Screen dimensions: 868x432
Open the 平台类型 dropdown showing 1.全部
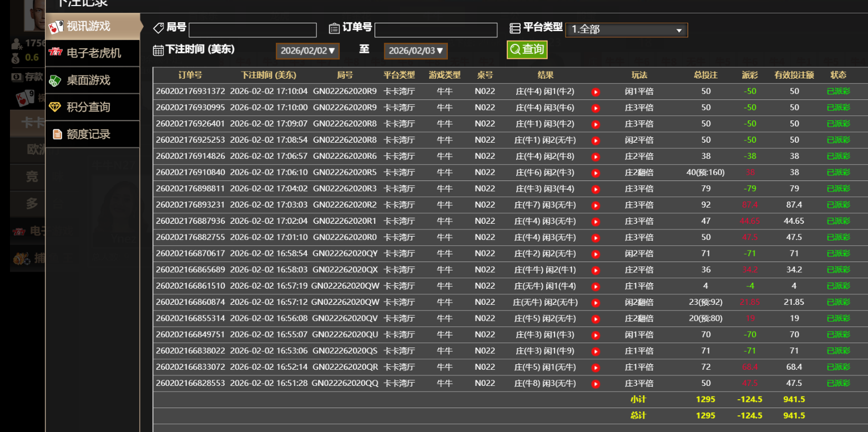(x=626, y=30)
